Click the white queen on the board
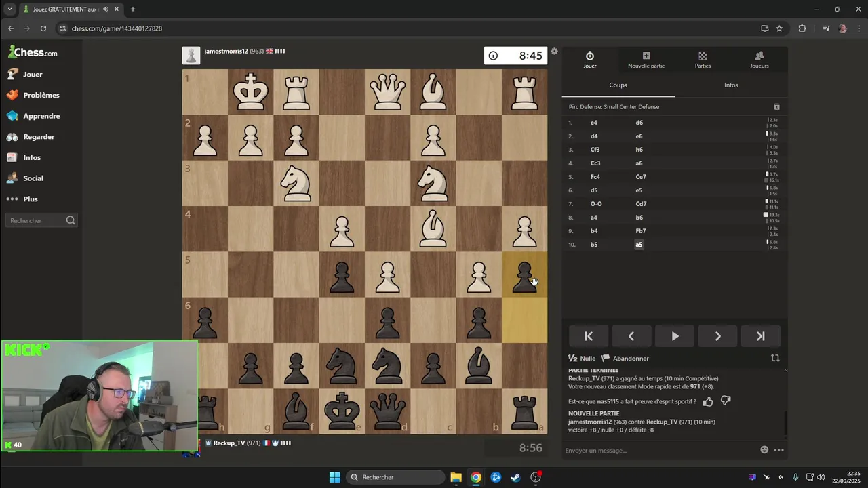 tap(387, 92)
